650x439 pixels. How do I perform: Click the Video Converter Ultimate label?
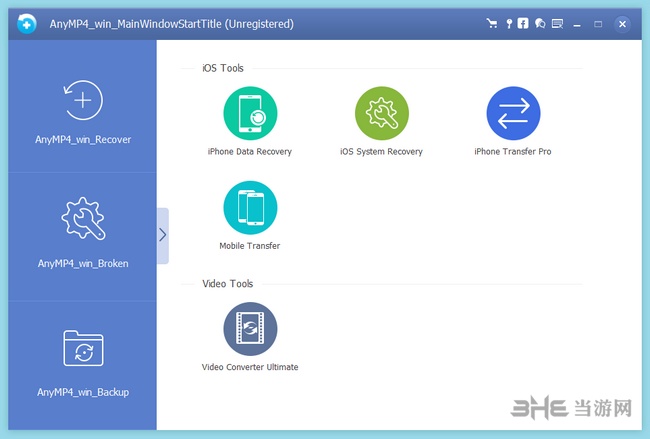[250, 367]
